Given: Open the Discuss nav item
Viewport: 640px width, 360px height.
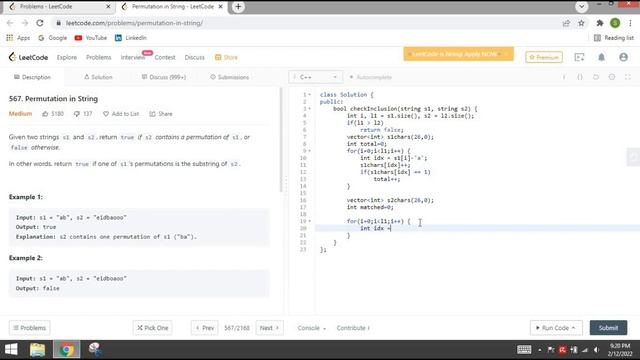Looking at the screenshot, I should coord(194,57).
